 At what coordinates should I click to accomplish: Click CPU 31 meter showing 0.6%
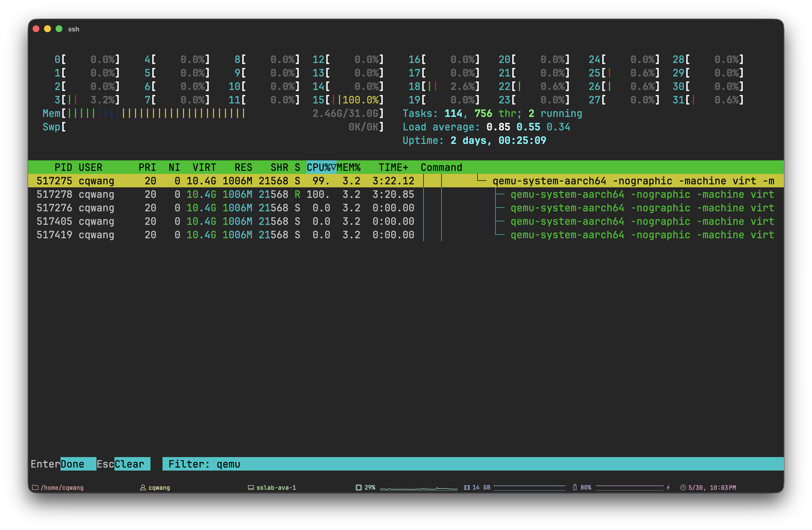coord(708,100)
